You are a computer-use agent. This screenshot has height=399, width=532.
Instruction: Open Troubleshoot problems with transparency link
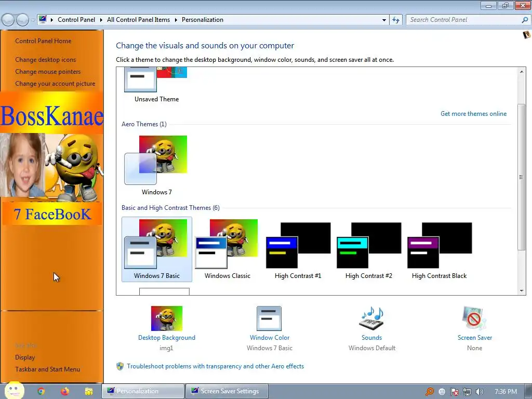pos(215,366)
